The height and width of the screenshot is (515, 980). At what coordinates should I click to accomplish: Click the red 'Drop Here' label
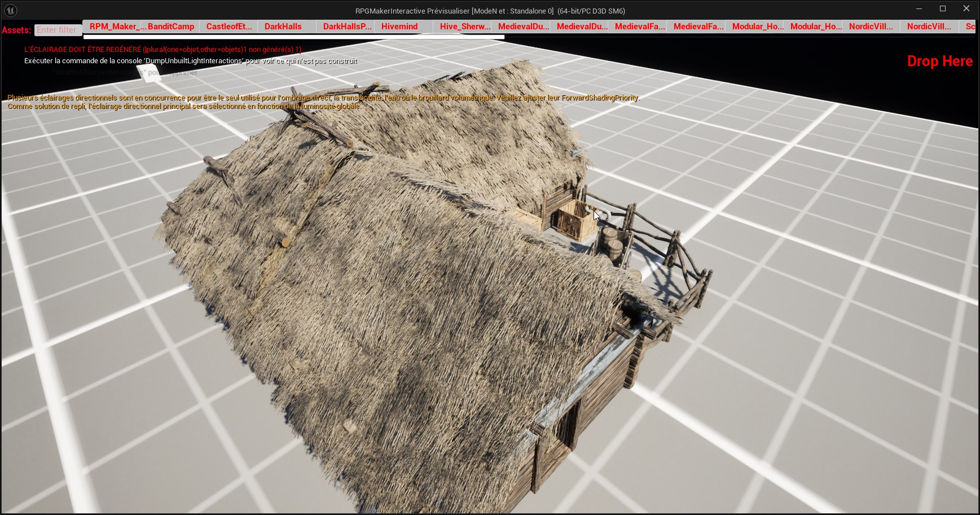[939, 61]
